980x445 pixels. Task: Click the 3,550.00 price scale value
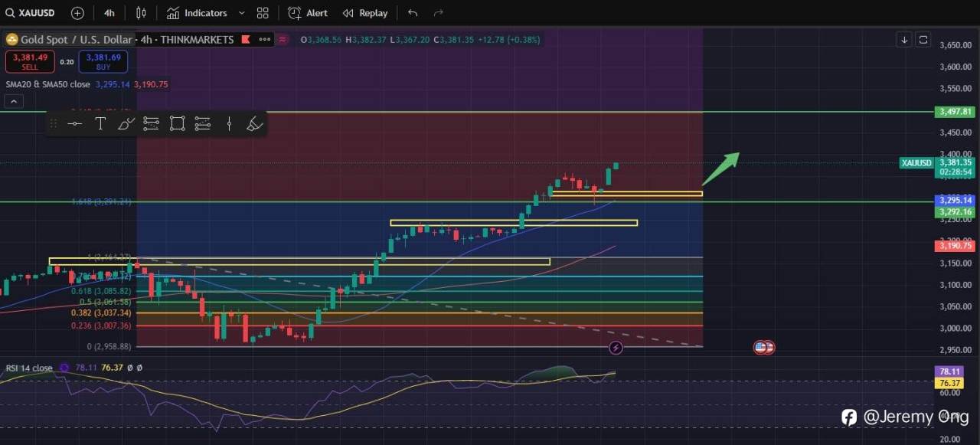pos(955,89)
